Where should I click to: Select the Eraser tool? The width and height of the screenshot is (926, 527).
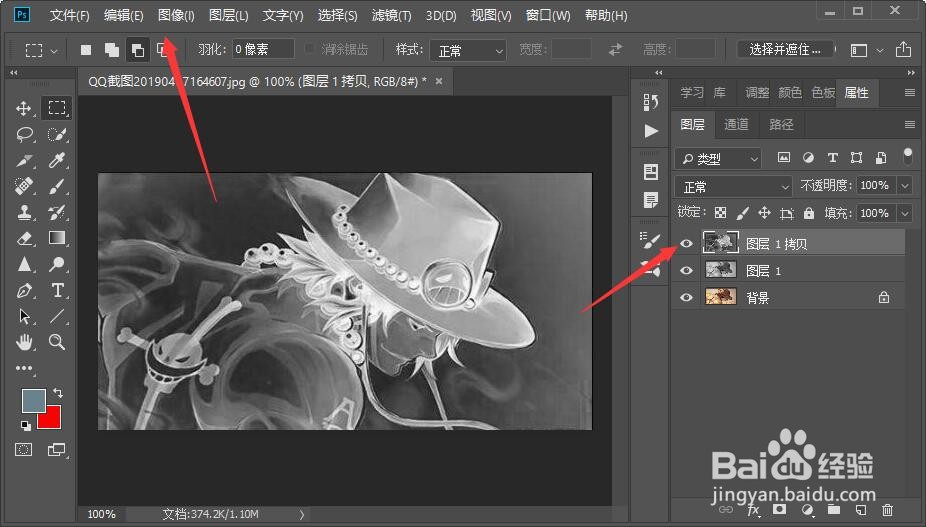pyautogui.click(x=24, y=238)
